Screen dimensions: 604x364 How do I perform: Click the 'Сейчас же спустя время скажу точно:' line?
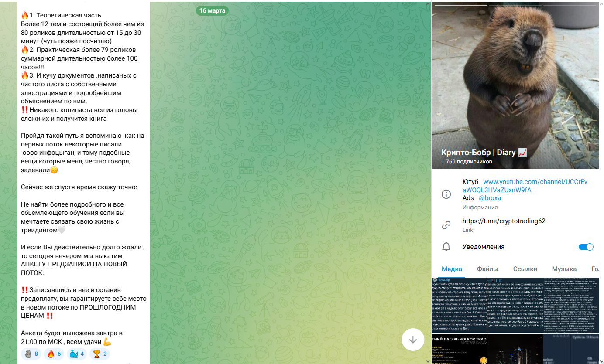point(79,187)
